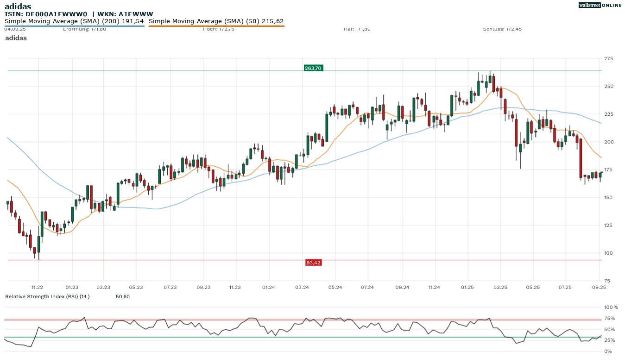Click the ISIN DE000A1EWWW0 text

pyautogui.click(x=46, y=14)
